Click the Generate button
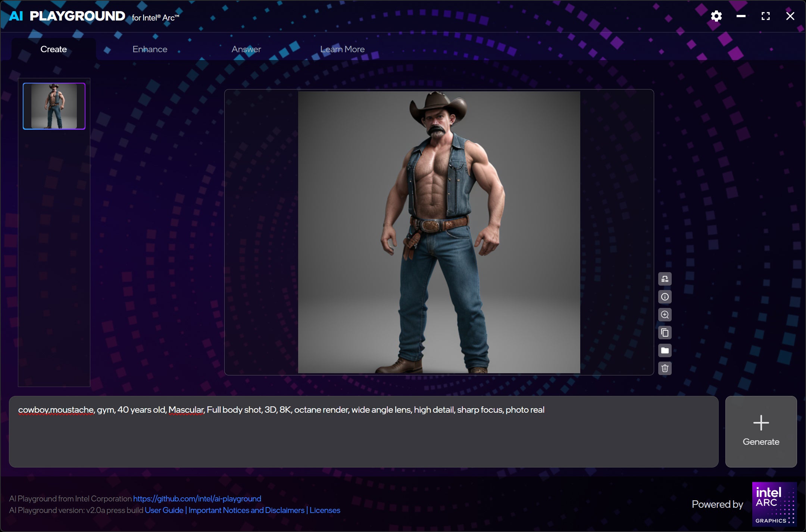The image size is (806, 532). coord(761,431)
